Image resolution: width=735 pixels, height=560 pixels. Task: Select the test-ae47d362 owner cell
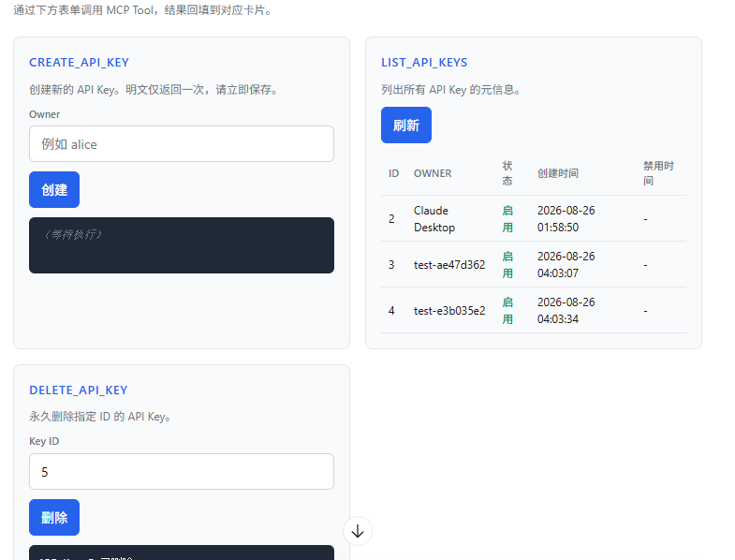[x=449, y=265]
